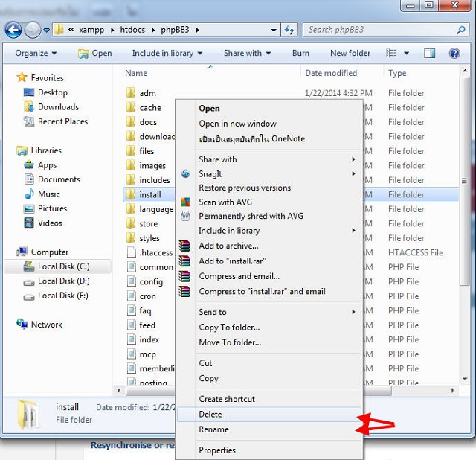476x460 pixels.
Task: Click the Forward navigation arrow
Action: (x=33, y=30)
